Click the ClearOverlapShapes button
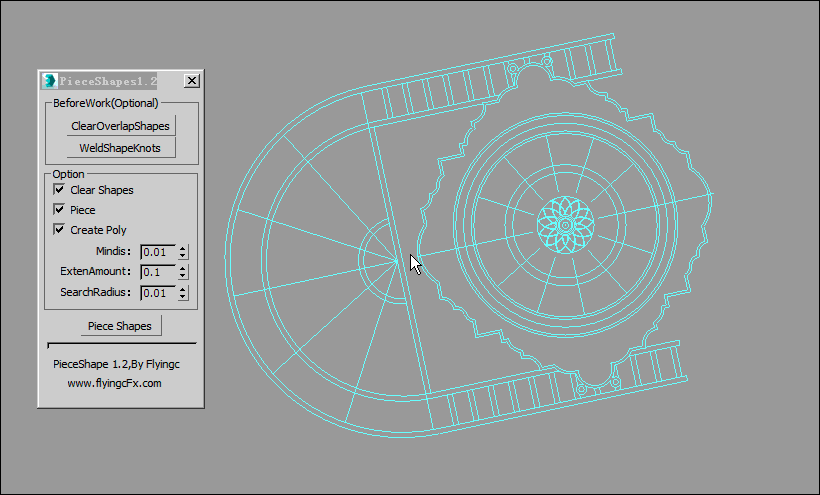820x495 pixels. tap(121, 126)
